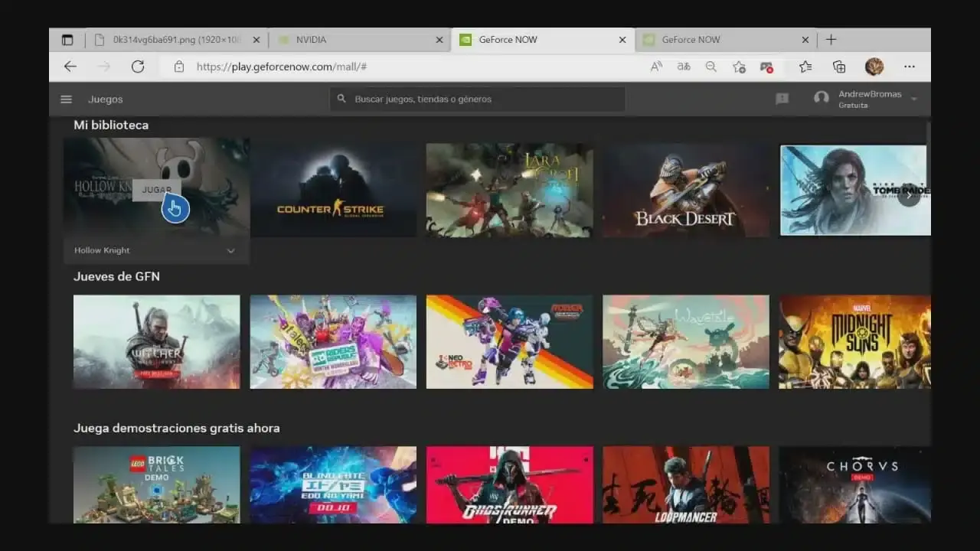Click the Buscar juegos search field
Viewport: 980px width, 551px height.
click(478, 99)
